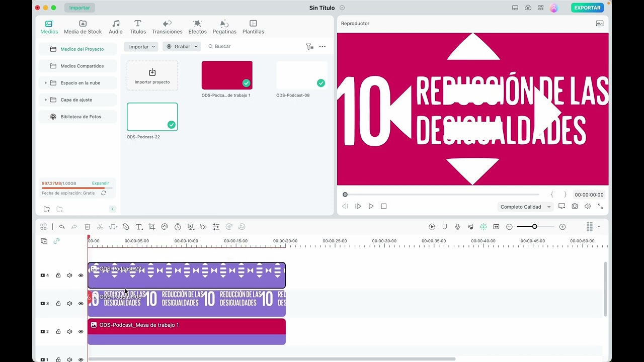644x362 pixels.
Task: Take a snapshot with the camera icon
Action: pyautogui.click(x=575, y=207)
